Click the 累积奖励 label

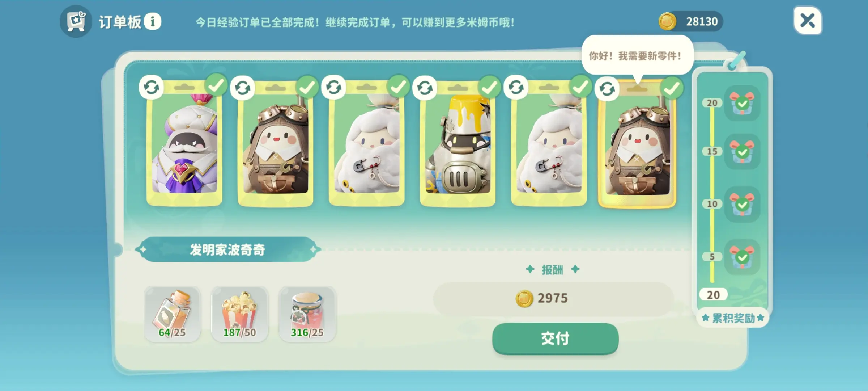point(733,318)
